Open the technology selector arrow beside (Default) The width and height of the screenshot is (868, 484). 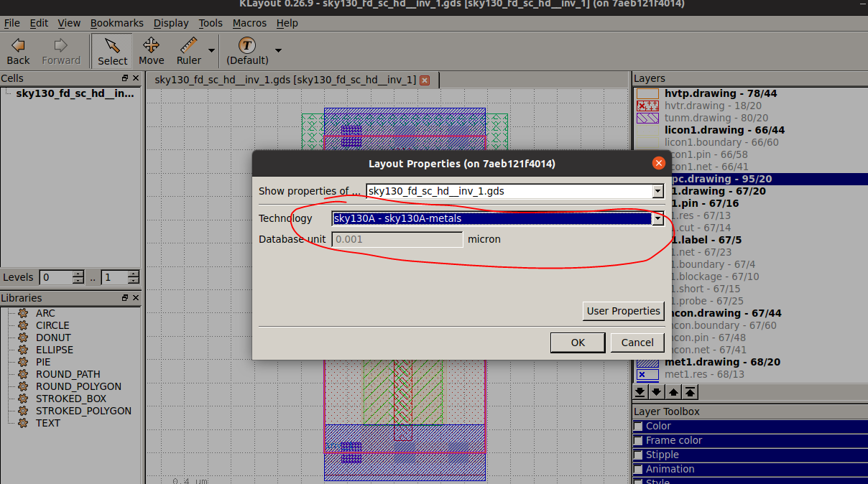[278, 50]
